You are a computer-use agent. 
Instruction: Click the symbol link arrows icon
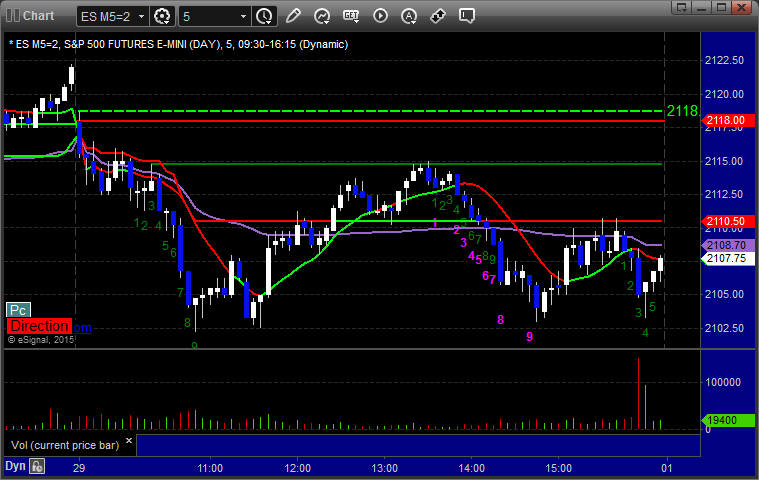pos(438,16)
